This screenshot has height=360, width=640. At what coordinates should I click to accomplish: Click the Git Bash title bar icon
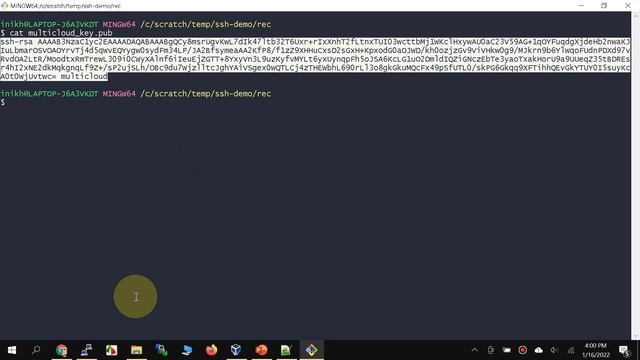pyautogui.click(x=5, y=5)
